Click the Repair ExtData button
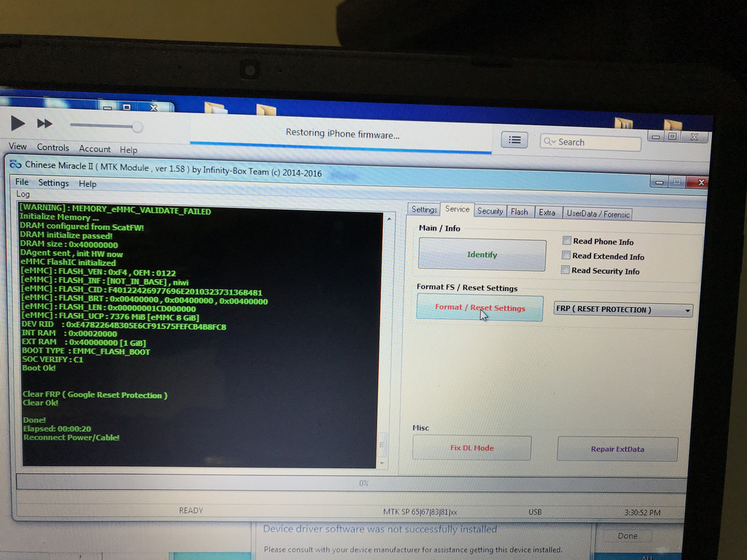The width and height of the screenshot is (747, 560). 617,449
